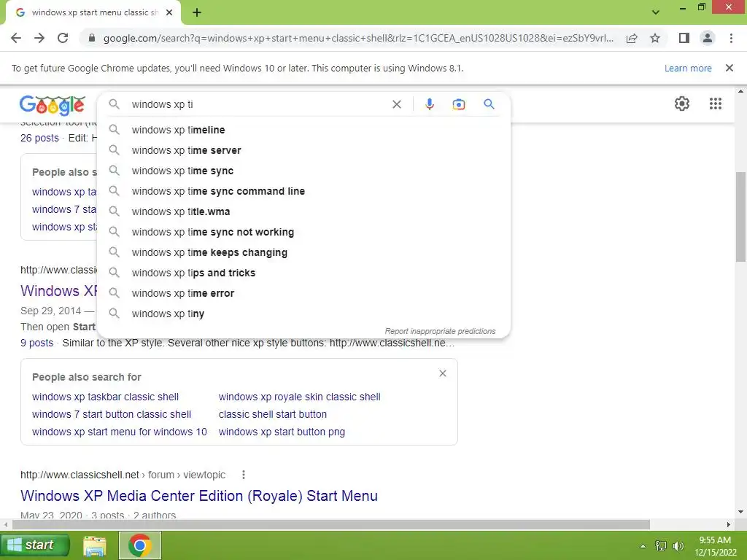The image size is (747, 560).
Task: Click the horizontal page scrollbar
Action: click(x=330, y=524)
